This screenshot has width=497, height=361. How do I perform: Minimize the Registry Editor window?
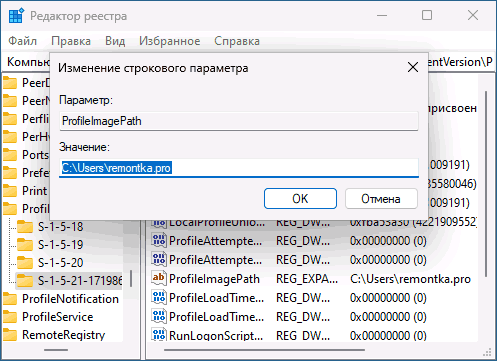coord(382,15)
